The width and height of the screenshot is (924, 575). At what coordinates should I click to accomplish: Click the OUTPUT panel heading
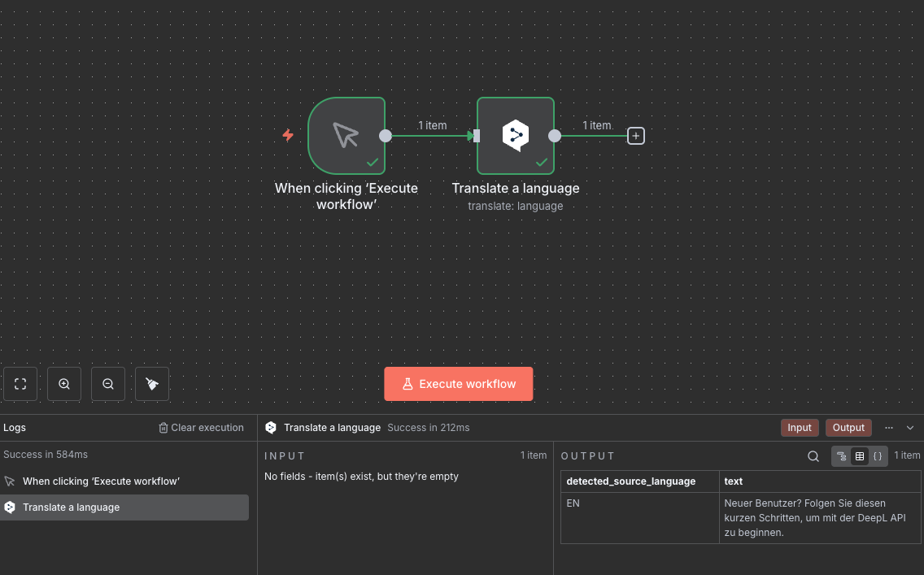[x=587, y=456]
